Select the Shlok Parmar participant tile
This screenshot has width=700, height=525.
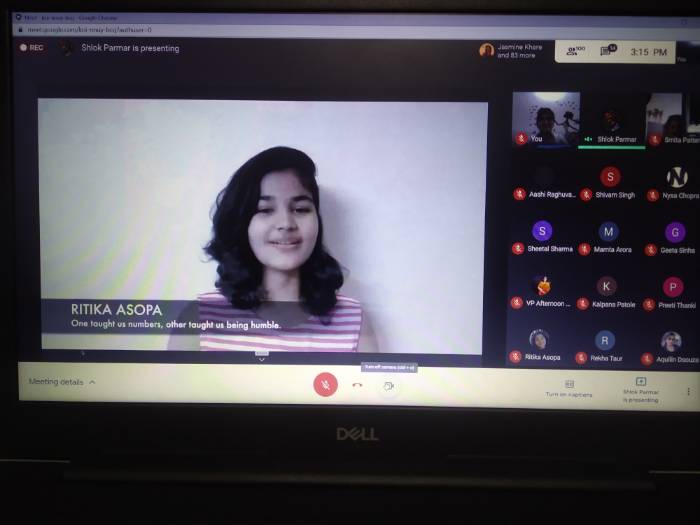click(x=612, y=119)
